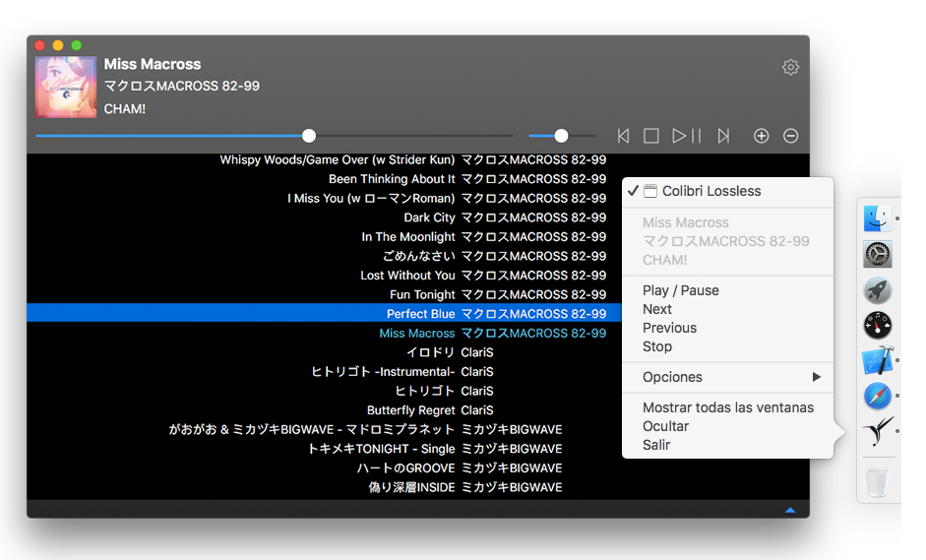Select Mostrar todas las ventanas
This screenshot has width=926, height=560.
tap(727, 407)
